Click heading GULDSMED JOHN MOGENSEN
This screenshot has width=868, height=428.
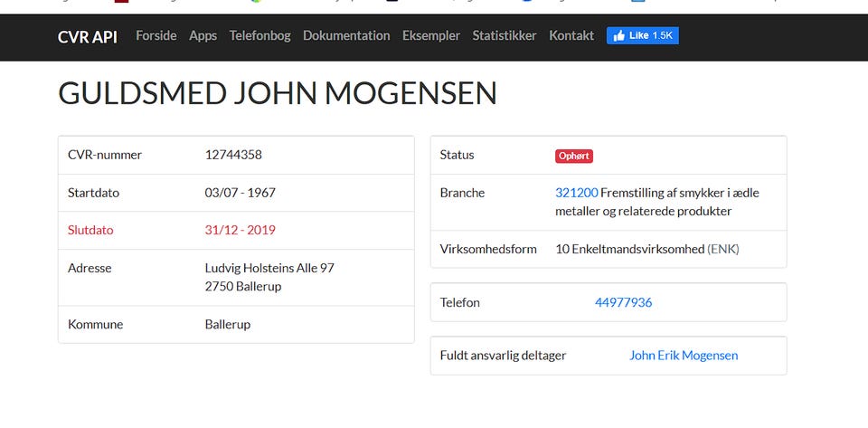(x=278, y=93)
